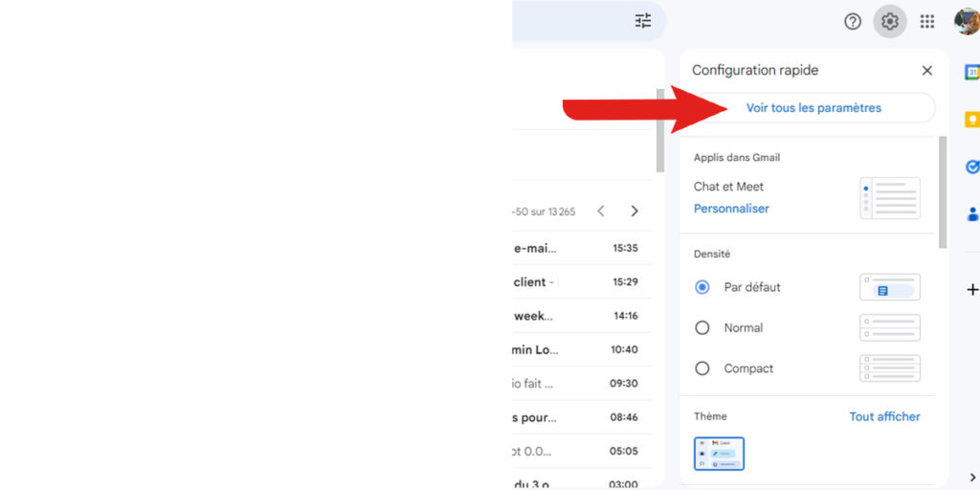Click the 50 sur 13 265 counter
Viewport: 980px width, 490px height.
coord(544,212)
